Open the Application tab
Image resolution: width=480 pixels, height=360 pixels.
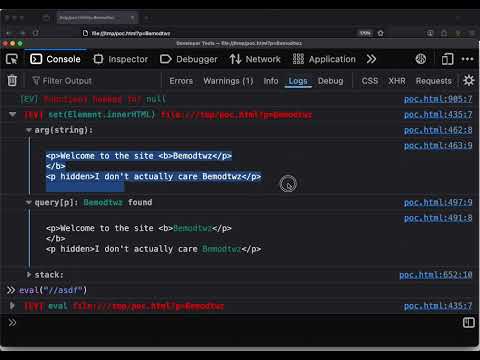coord(324,59)
